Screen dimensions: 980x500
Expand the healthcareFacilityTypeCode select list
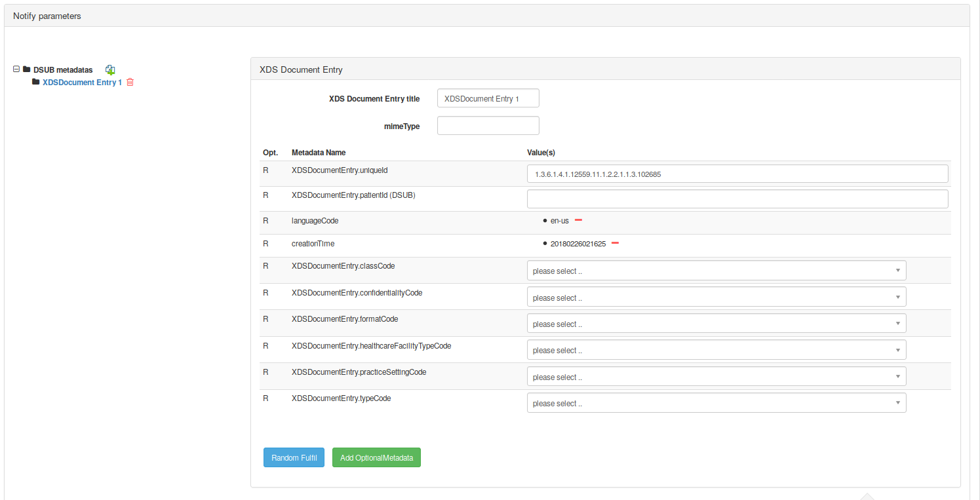716,350
